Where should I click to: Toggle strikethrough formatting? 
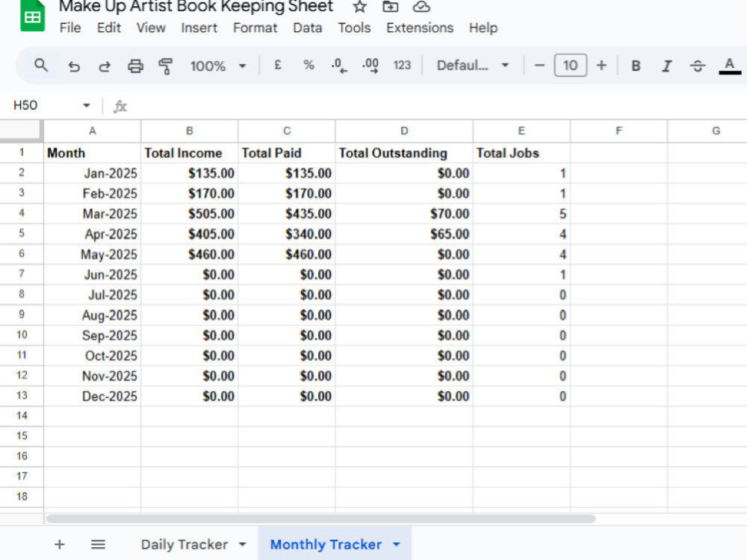click(x=698, y=66)
